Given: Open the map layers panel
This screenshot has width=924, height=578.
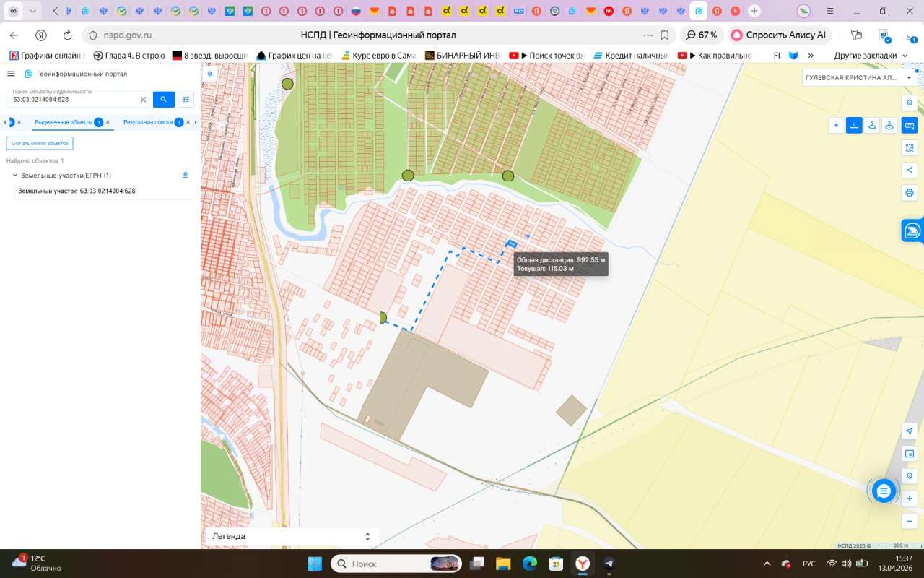Looking at the screenshot, I should point(910,103).
